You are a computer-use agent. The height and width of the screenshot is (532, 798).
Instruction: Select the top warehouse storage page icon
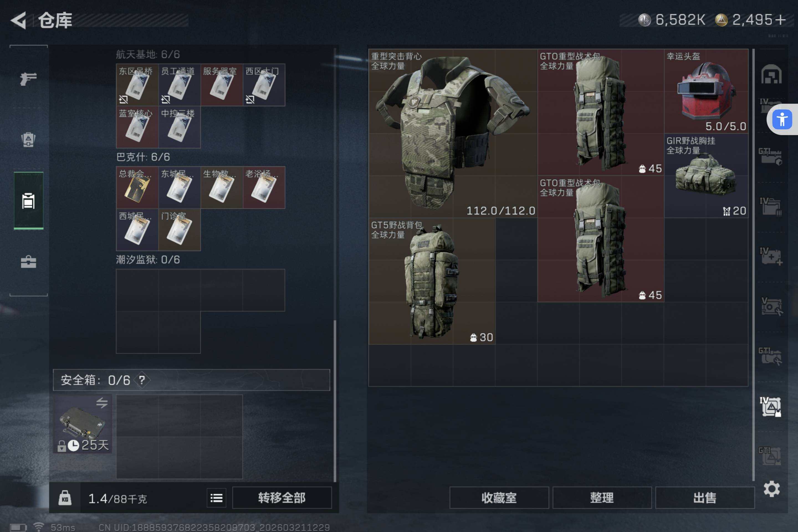pyautogui.click(x=771, y=74)
